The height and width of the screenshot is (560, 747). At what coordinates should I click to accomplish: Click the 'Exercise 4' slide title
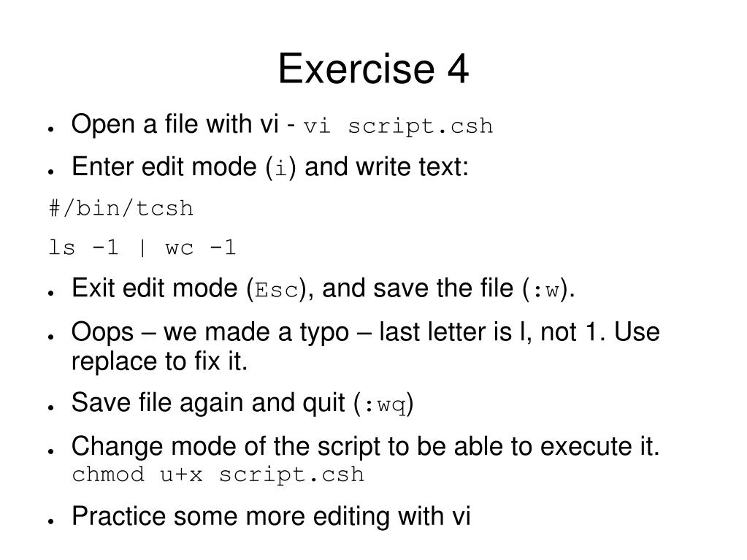(374, 69)
